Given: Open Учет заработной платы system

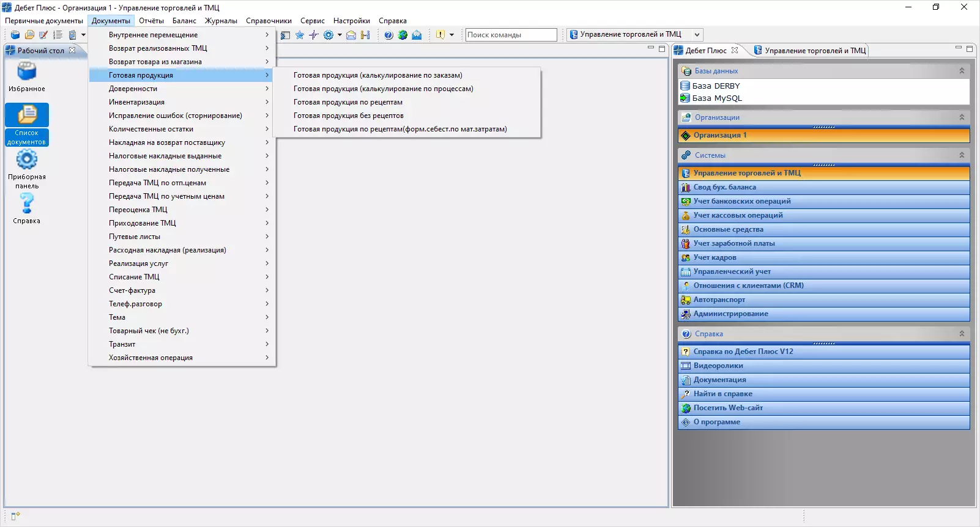Looking at the screenshot, I should pyautogui.click(x=824, y=243).
